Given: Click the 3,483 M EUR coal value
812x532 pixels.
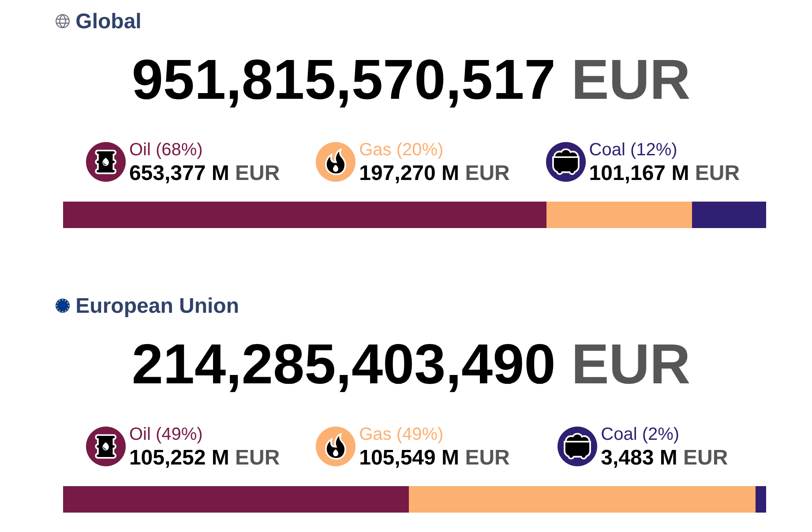Looking at the screenshot, I should (664, 457).
